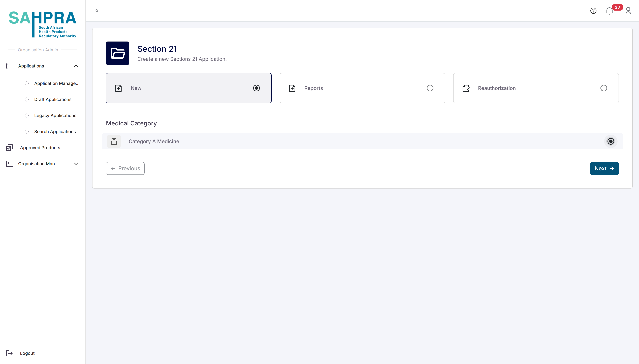Click the Applications menu label
Screen dimensions: 639x364
(31, 66)
